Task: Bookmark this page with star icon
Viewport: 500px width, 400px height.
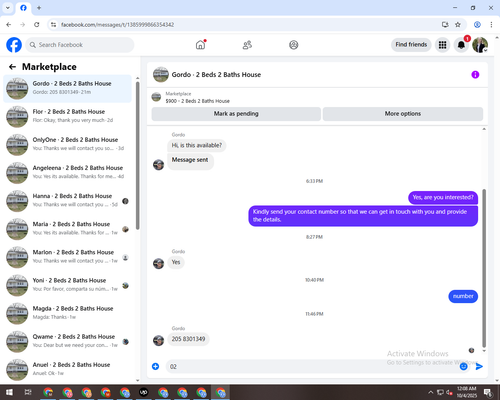Action: coord(458,24)
